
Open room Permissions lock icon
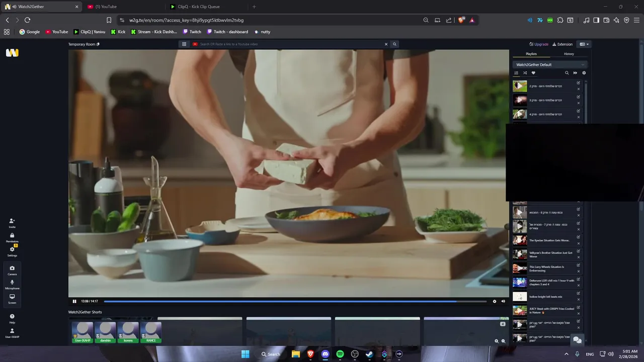point(12,237)
